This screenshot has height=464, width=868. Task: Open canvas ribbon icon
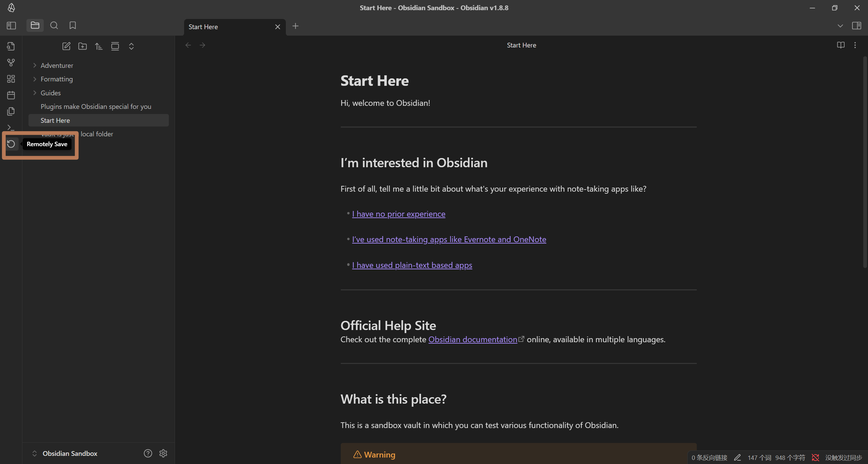[11, 79]
